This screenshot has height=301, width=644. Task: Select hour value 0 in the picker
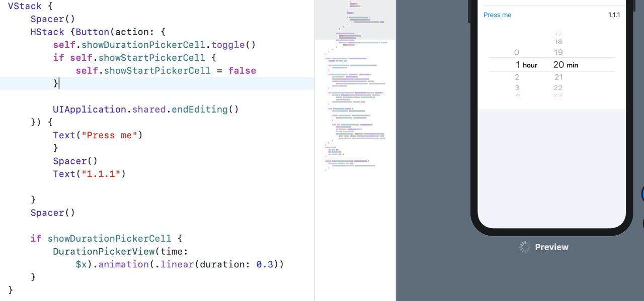point(517,52)
